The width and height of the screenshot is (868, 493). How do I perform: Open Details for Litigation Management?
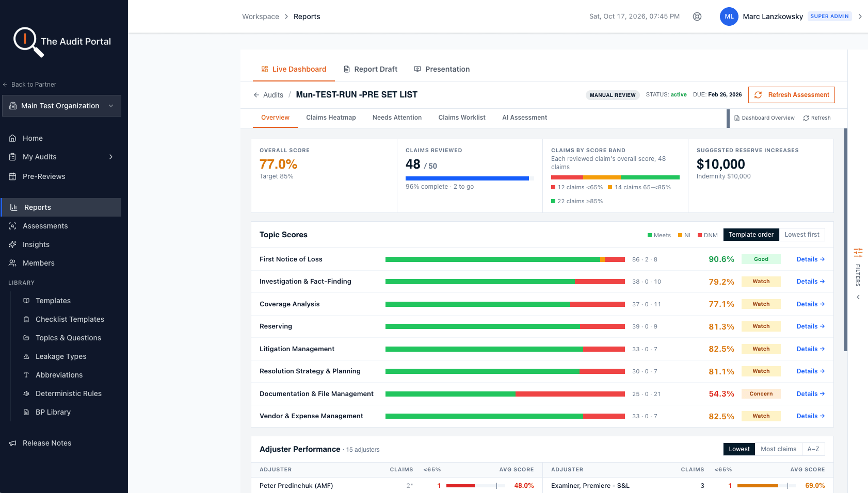[811, 349]
